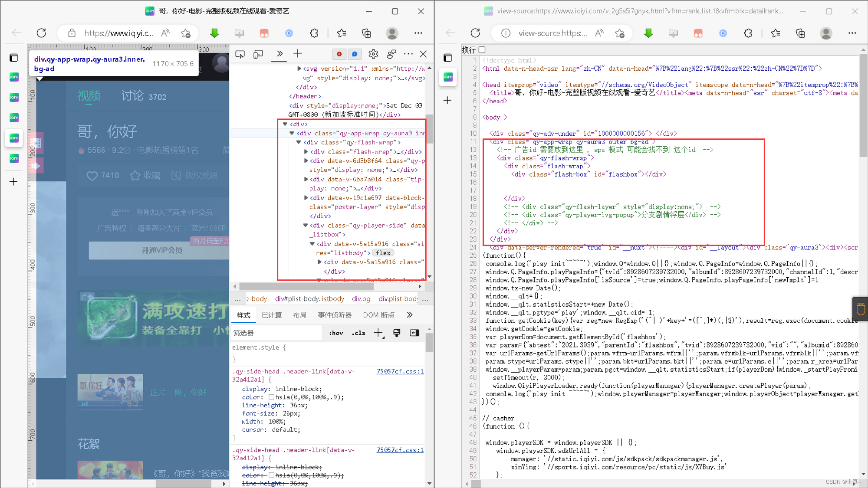
Task: Click the hsla color swatch
Action: 271,397
